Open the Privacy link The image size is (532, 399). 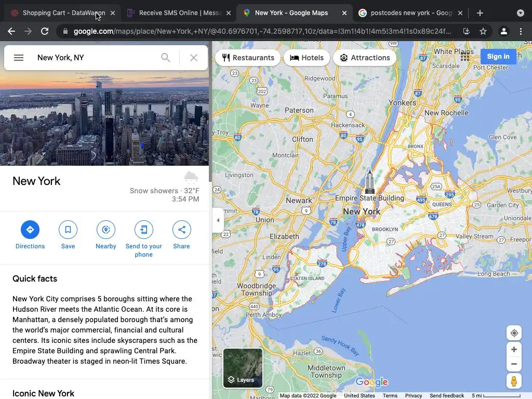coord(413,395)
